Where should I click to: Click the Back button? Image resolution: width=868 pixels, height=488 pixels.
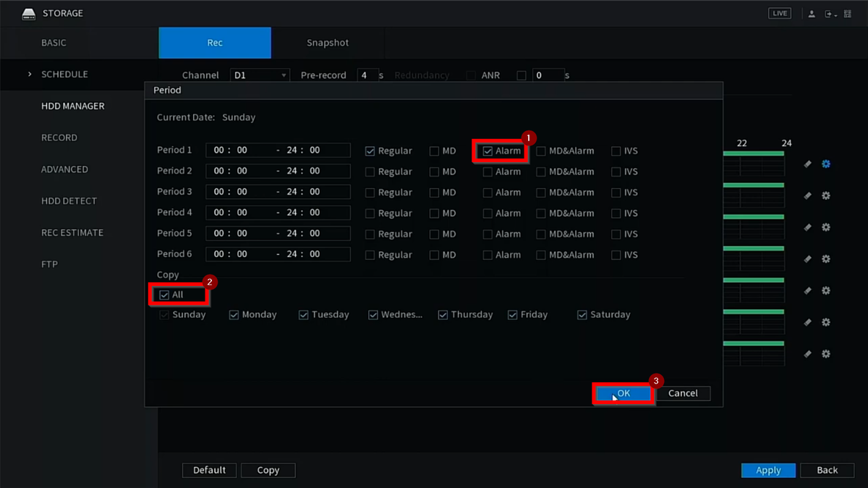[x=827, y=471]
